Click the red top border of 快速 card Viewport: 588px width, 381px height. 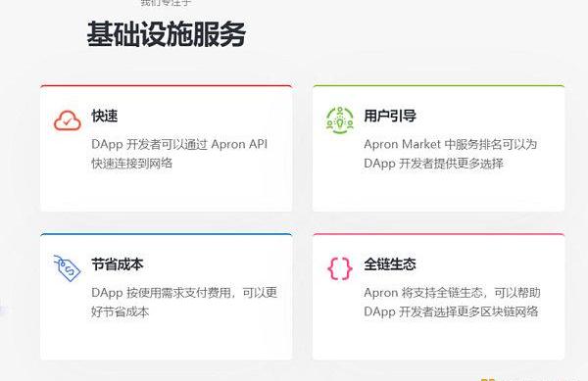pyautogui.click(x=167, y=86)
